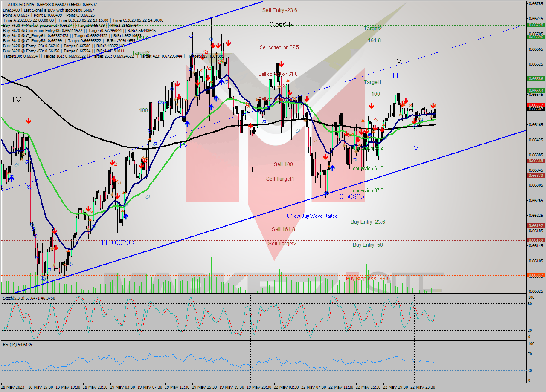The image size is (546, 392).
Task: Click the 'Sell Target1' label
Action: point(280,179)
